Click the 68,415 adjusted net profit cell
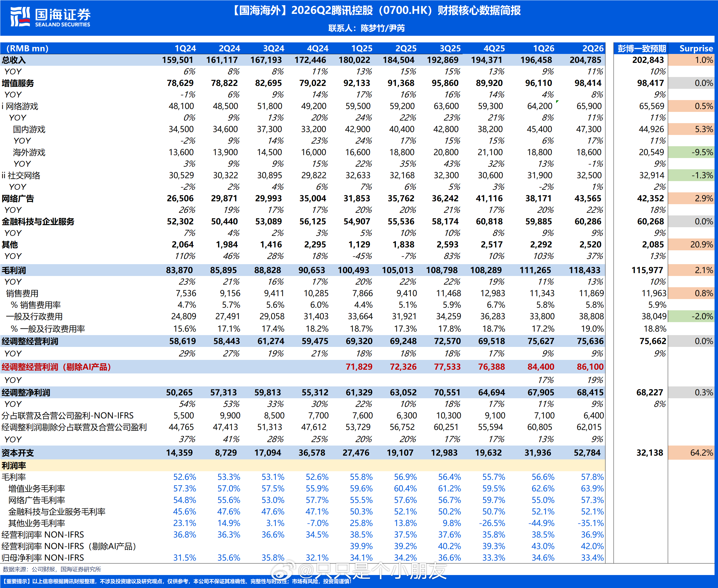 pyautogui.click(x=590, y=392)
